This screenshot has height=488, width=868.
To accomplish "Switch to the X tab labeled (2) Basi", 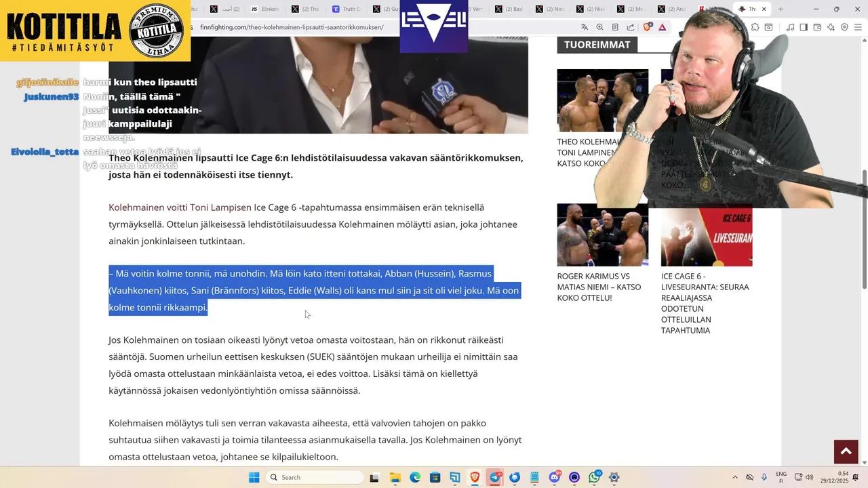I will pos(509,9).
